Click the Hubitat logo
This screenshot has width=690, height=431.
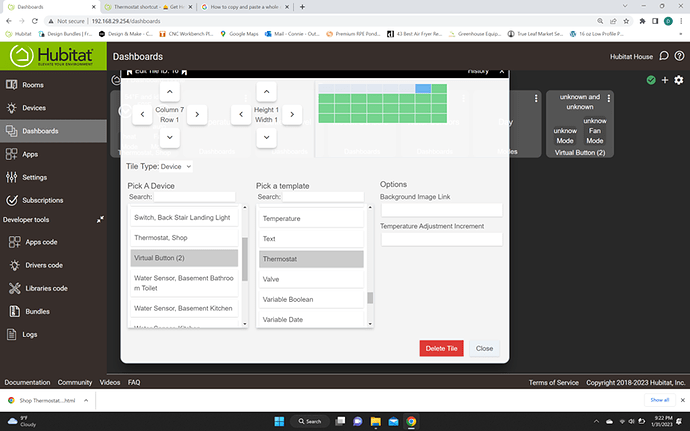[x=53, y=56]
